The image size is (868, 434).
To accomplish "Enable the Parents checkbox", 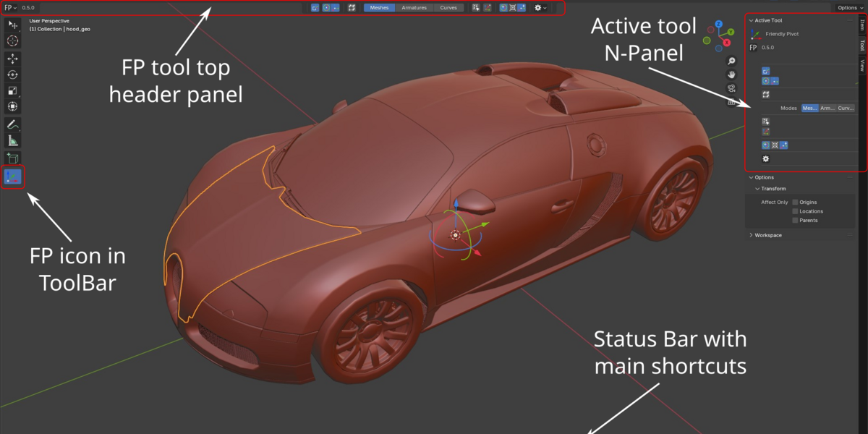I will point(793,220).
